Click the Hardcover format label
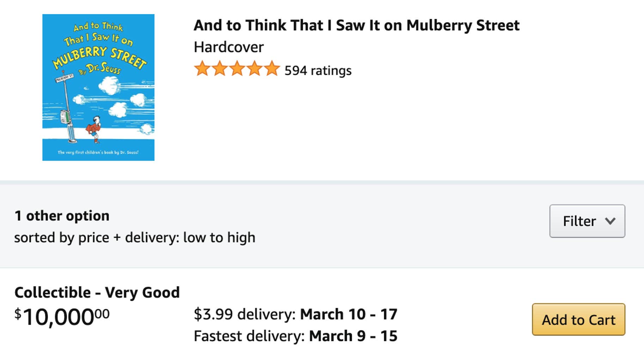This screenshot has height=352, width=644. (x=229, y=47)
